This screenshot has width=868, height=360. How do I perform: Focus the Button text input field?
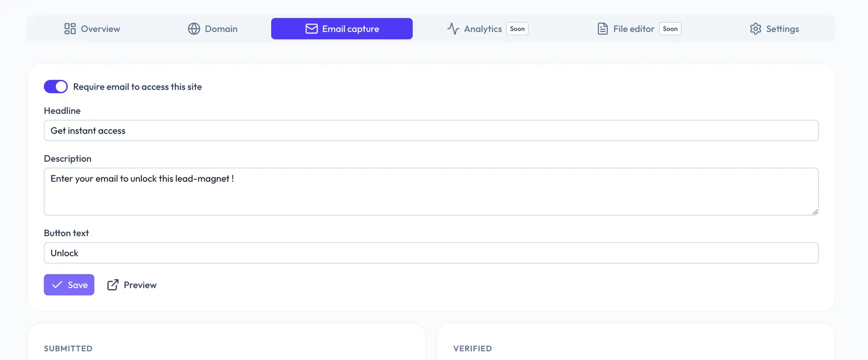pyautogui.click(x=431, y=253)
